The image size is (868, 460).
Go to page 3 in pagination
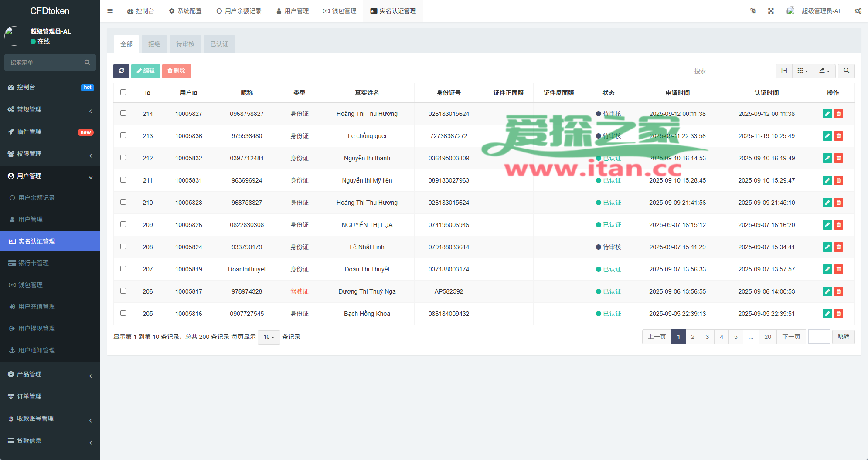click(707, 337)
